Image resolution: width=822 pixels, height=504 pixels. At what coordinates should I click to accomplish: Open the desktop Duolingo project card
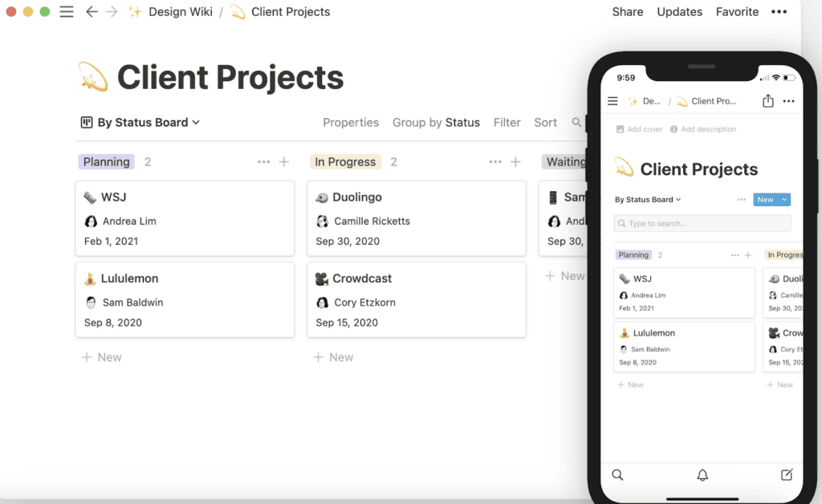(x=417, y=218)
